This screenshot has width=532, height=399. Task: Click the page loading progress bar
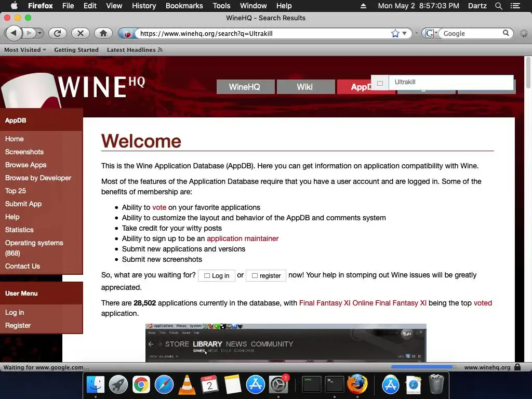[x=423, y=367]
